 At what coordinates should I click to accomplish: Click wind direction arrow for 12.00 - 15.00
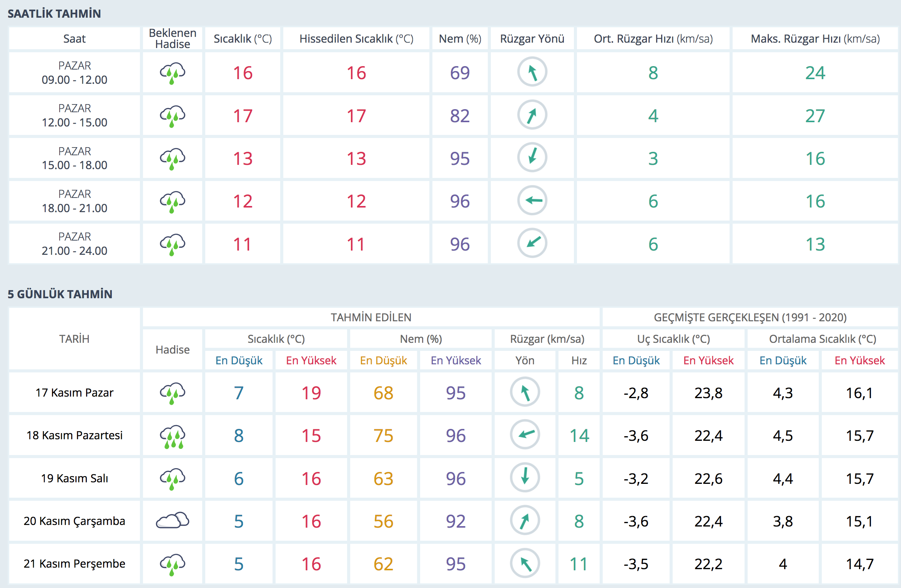[532, 115]
